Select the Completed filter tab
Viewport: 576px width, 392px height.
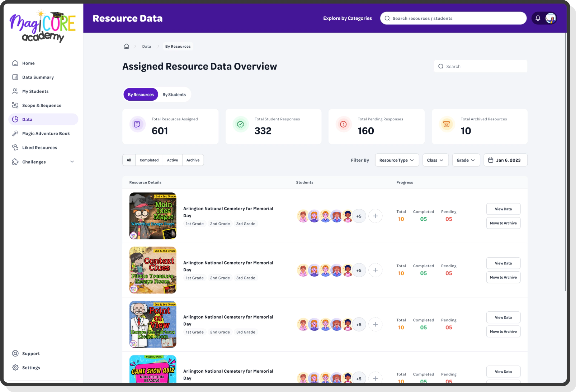[149, 160]
